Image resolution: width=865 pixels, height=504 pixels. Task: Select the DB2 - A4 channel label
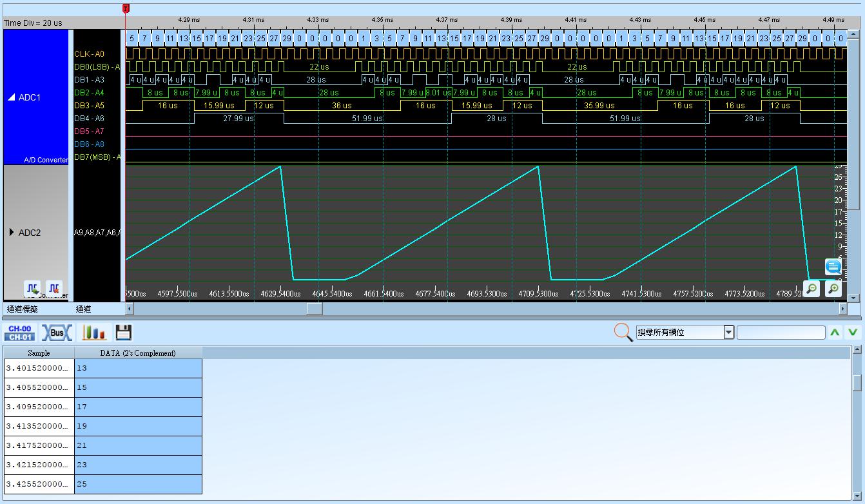point(89,93)
